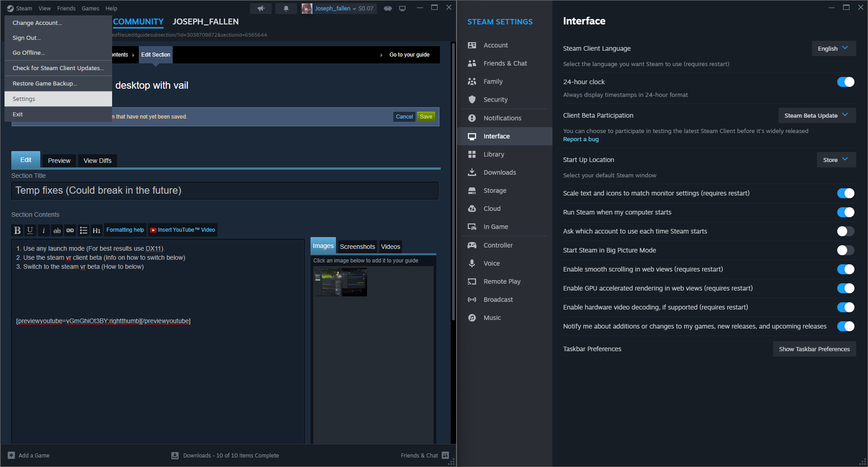
Task: Select Settings in the Steam menu
Action: 58,99
